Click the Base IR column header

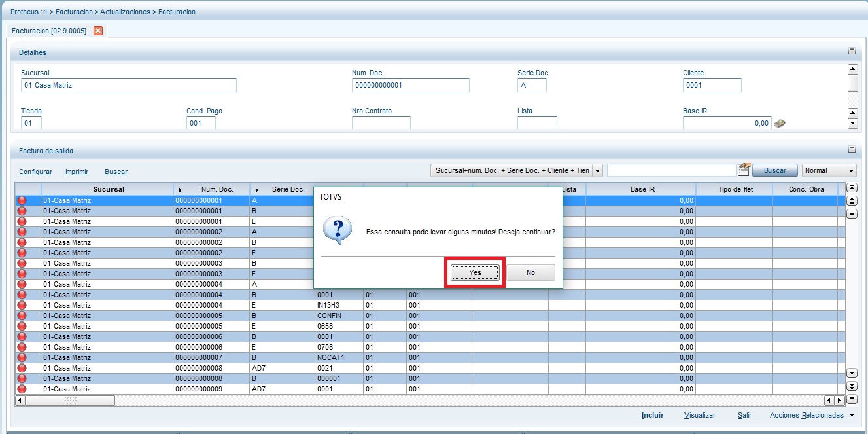[641, 190]
